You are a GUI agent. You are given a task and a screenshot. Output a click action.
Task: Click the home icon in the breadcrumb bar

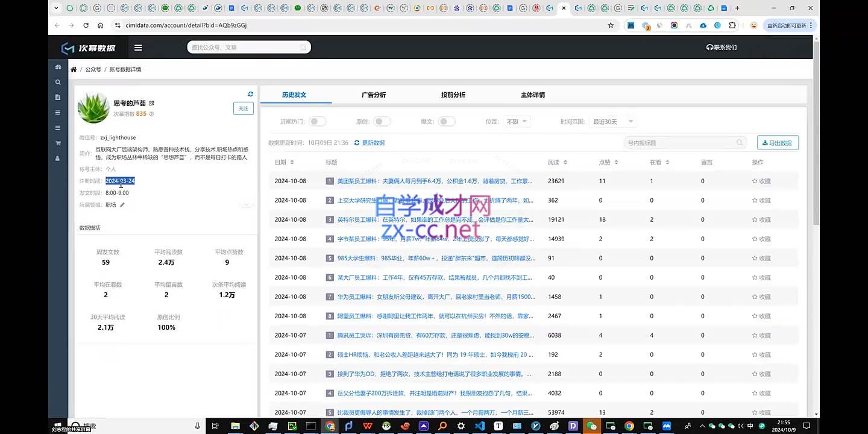73,69
